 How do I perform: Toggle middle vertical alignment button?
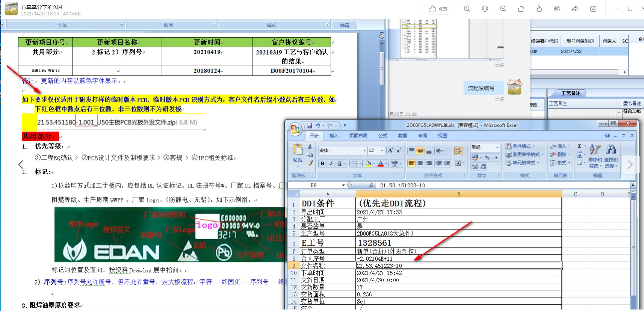[420, 151]
